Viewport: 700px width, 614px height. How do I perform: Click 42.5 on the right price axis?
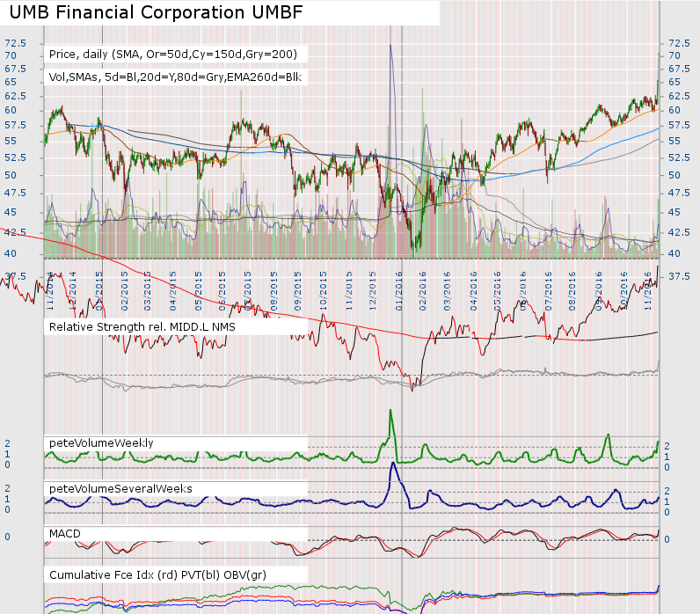click(679, 232)
